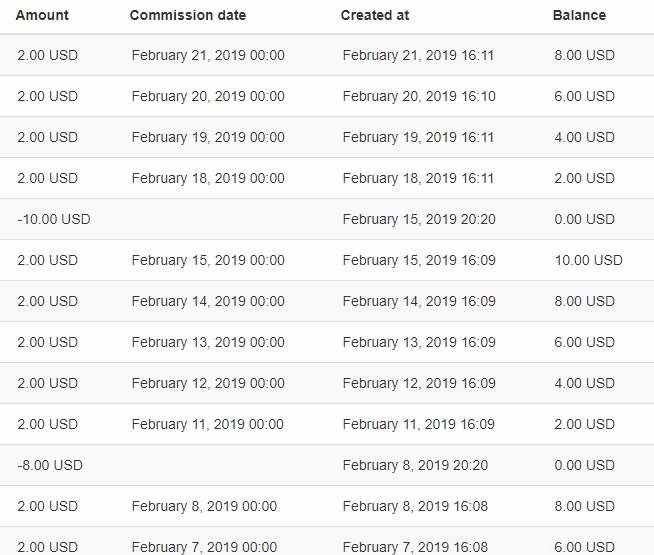
Task: Click the Created at column header
Action: click(x=375, y=16)
